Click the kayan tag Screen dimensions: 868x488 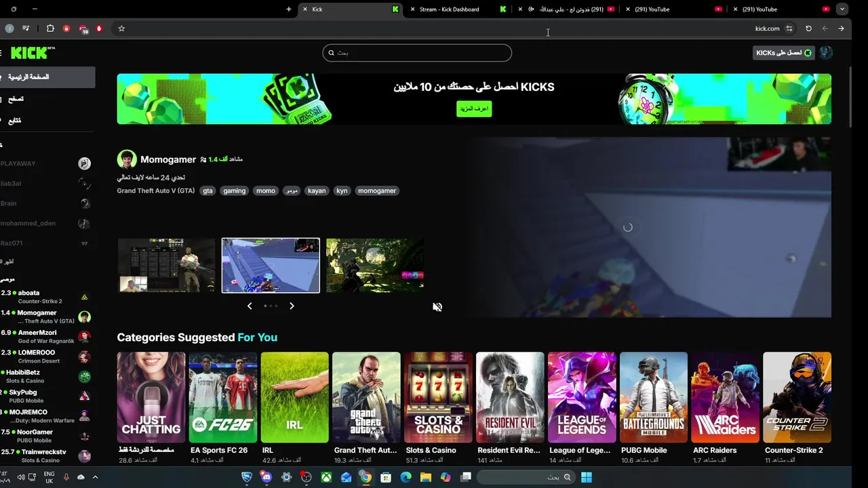pyautogui.click(x=317, y=190)
